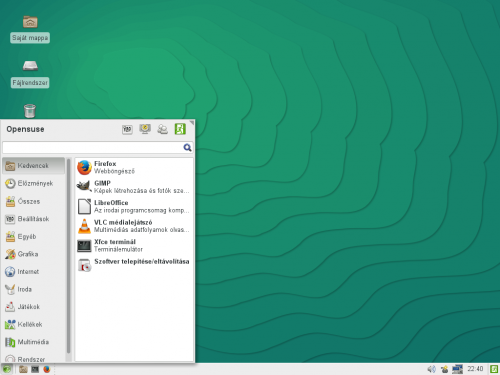Click the volume speaker tray icon
The height and width of the screenshot is (375, 500).
pos(432,369)
